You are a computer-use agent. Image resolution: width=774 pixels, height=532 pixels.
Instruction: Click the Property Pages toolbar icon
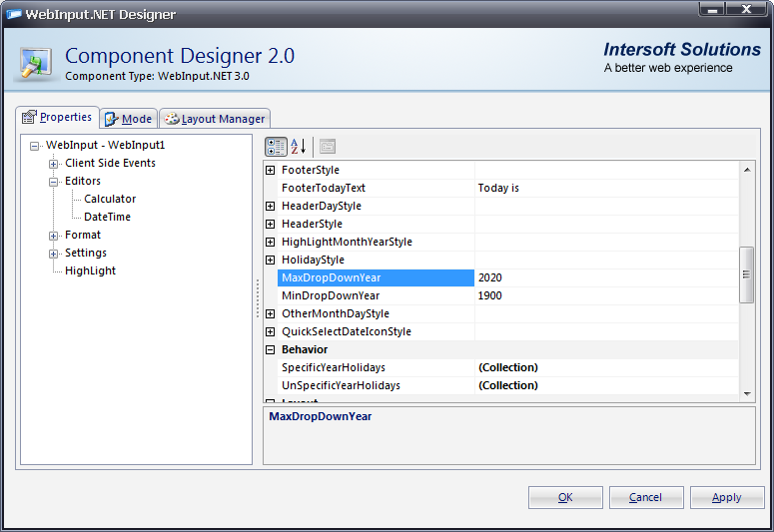tap(328, 147)
